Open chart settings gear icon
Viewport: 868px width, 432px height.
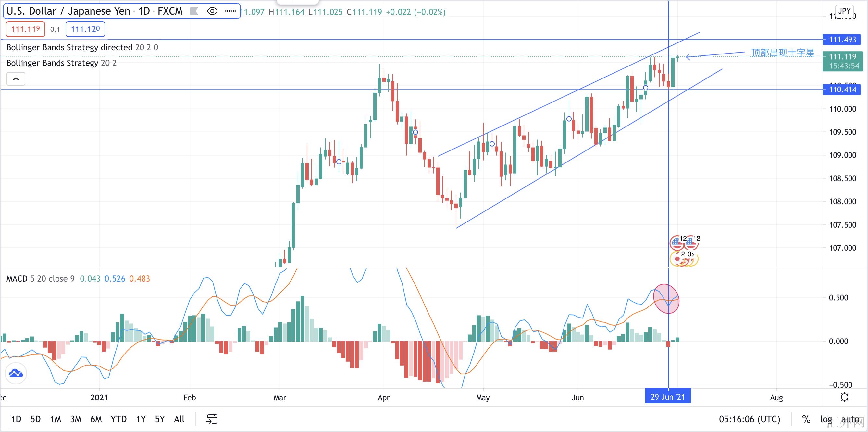point(844,397)
